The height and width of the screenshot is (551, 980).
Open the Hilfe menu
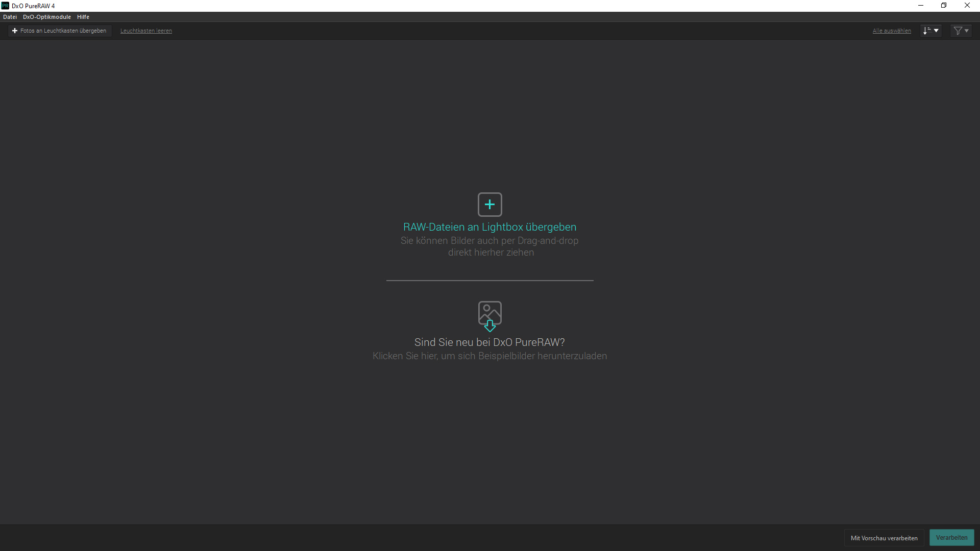(x=83, y=17)
